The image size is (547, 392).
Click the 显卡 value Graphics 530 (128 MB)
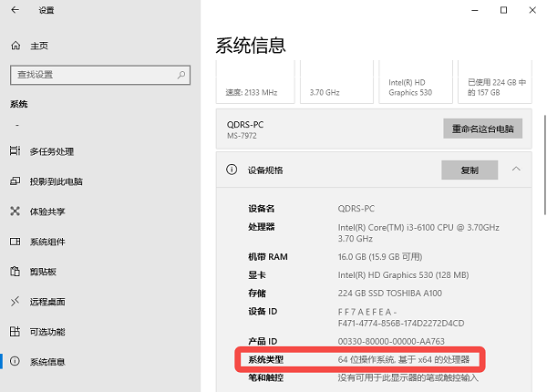click(x=403, y=275)
